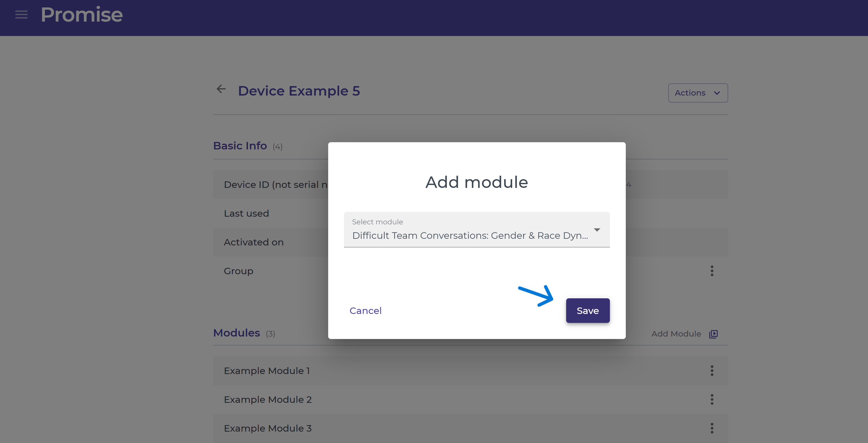Open the Actions dropdown

tap(698, 93)
